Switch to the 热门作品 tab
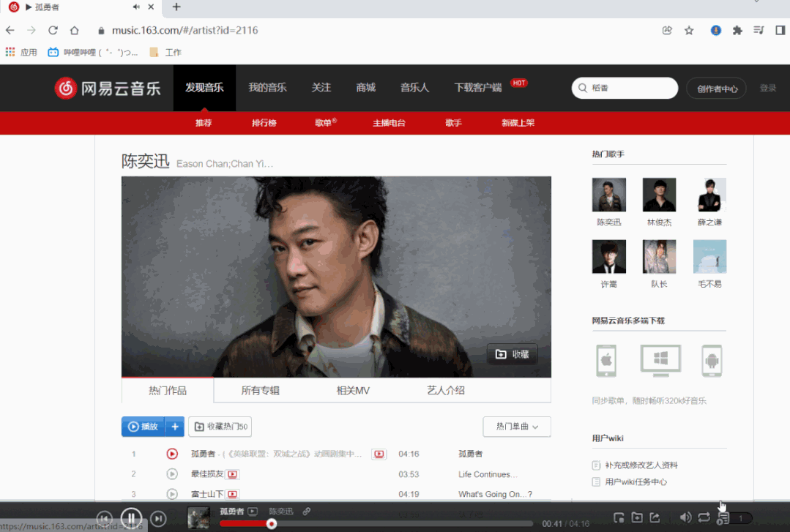The width and height of the screenshot is (790, 532). tap(168, 391)
